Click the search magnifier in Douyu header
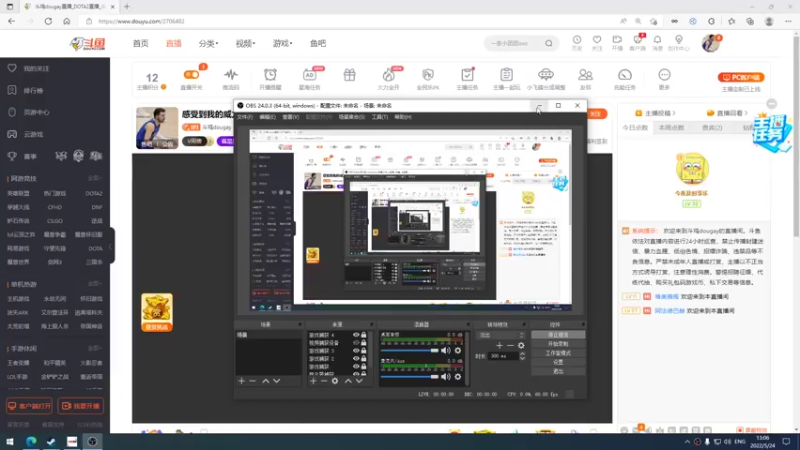 [x=548, y=43]
